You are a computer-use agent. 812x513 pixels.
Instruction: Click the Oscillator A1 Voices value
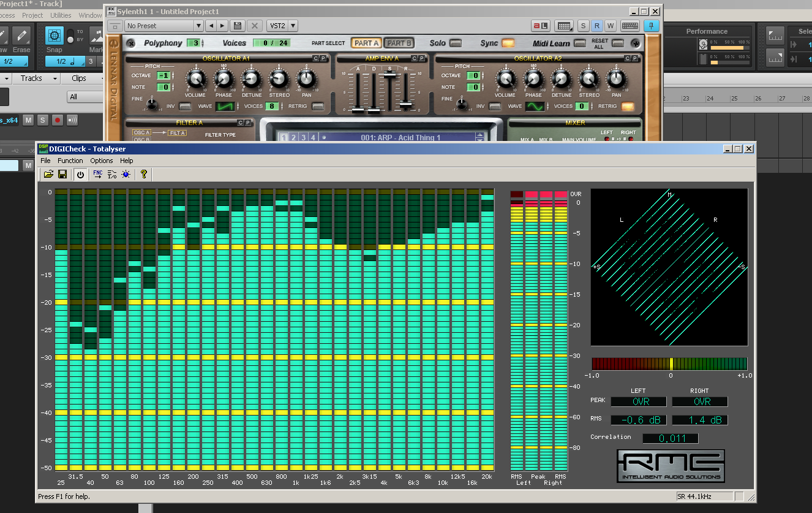click(272, 106)
